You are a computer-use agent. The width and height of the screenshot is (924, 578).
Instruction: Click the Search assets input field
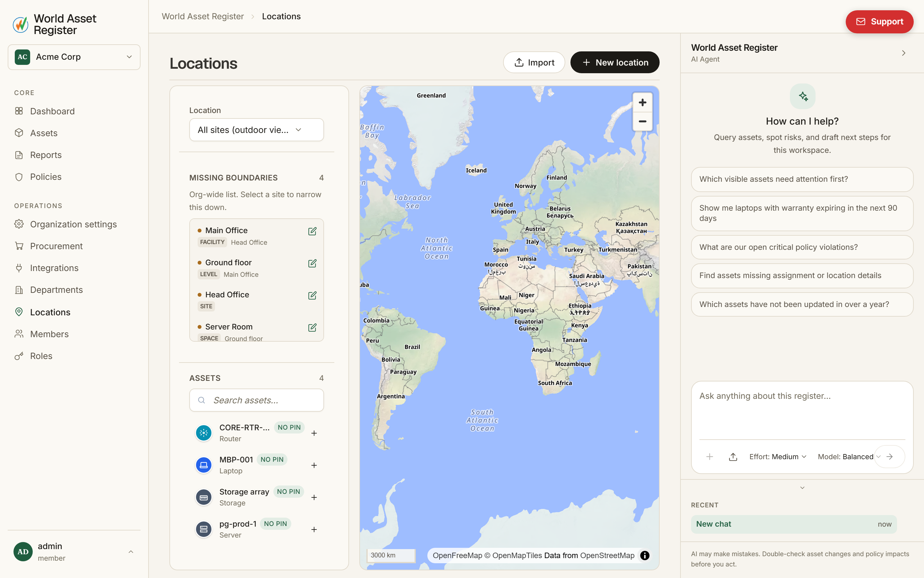click(257, 400)
